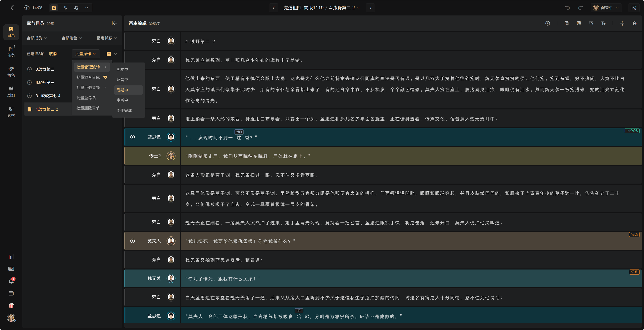Select 画本中 status in submenu
The height and width of the screenshot is (330, 644).
point(128,69)
